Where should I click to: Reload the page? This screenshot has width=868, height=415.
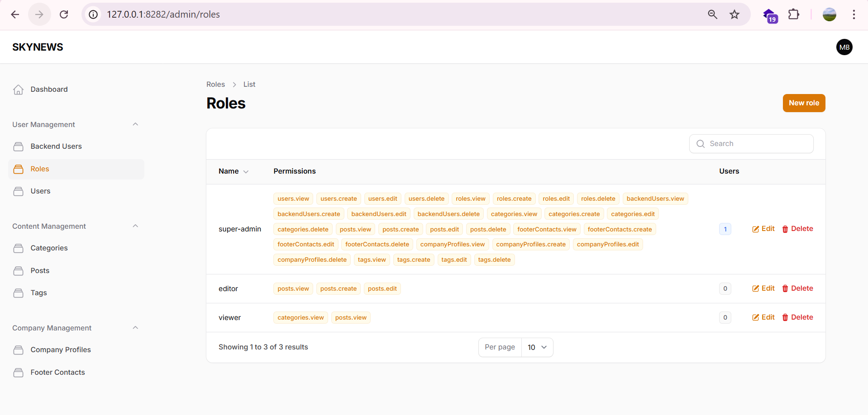point(64,14)
